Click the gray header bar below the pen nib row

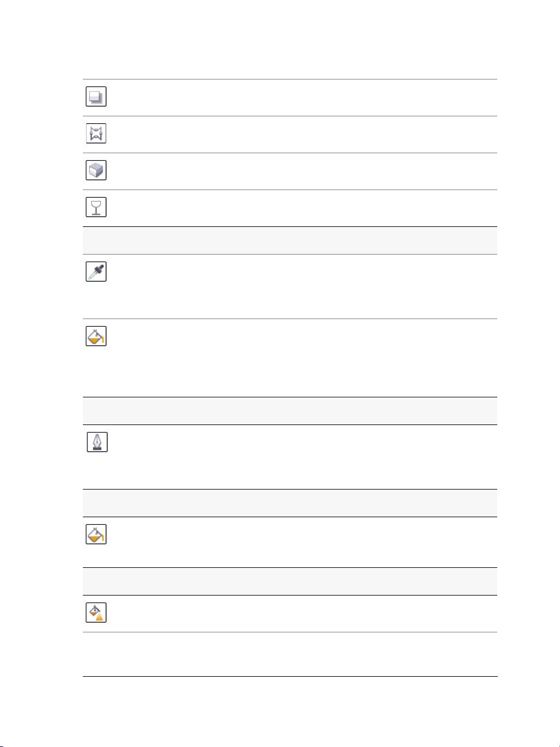pos(290,503)
